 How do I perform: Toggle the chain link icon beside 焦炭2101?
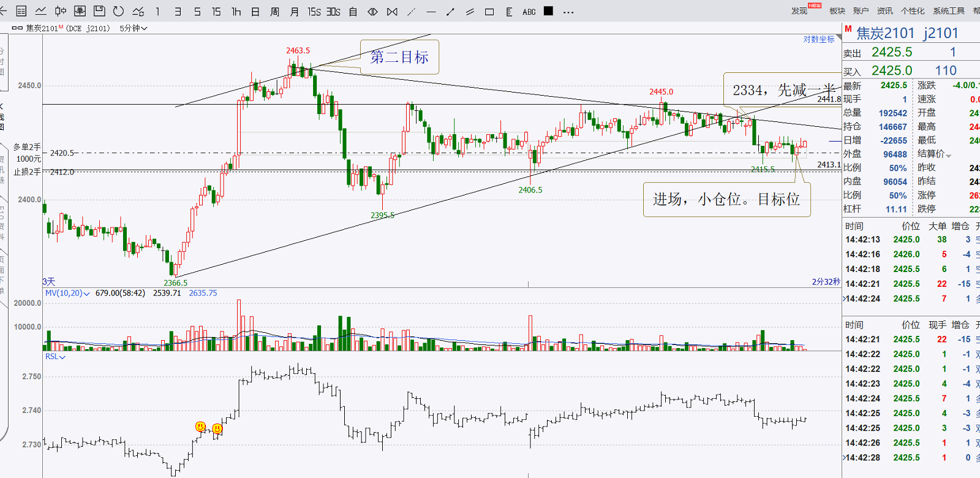17,28
